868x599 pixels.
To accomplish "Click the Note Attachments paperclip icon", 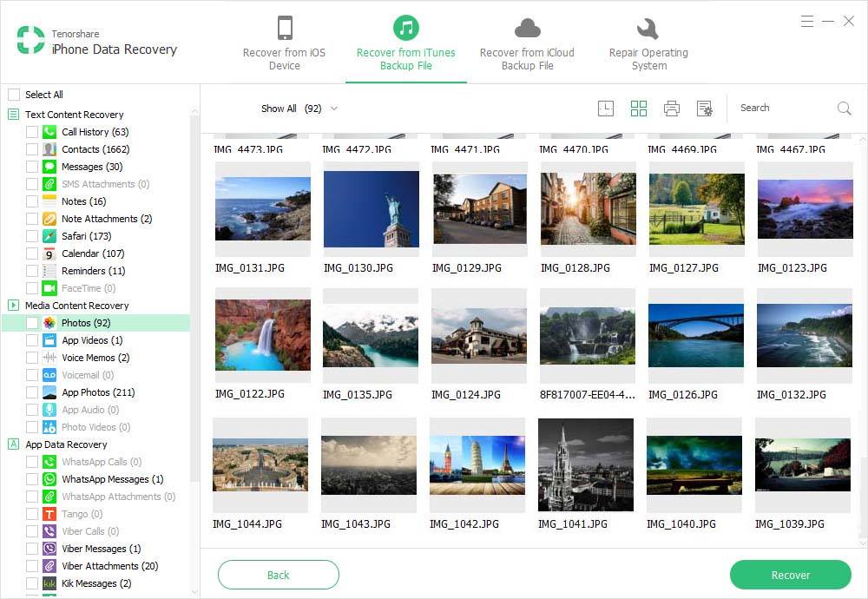I will click(x=49, y=219).
